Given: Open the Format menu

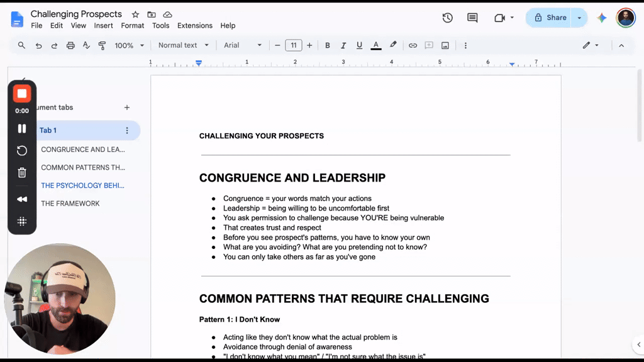Looking at the screenshot, I should point(132,25).
